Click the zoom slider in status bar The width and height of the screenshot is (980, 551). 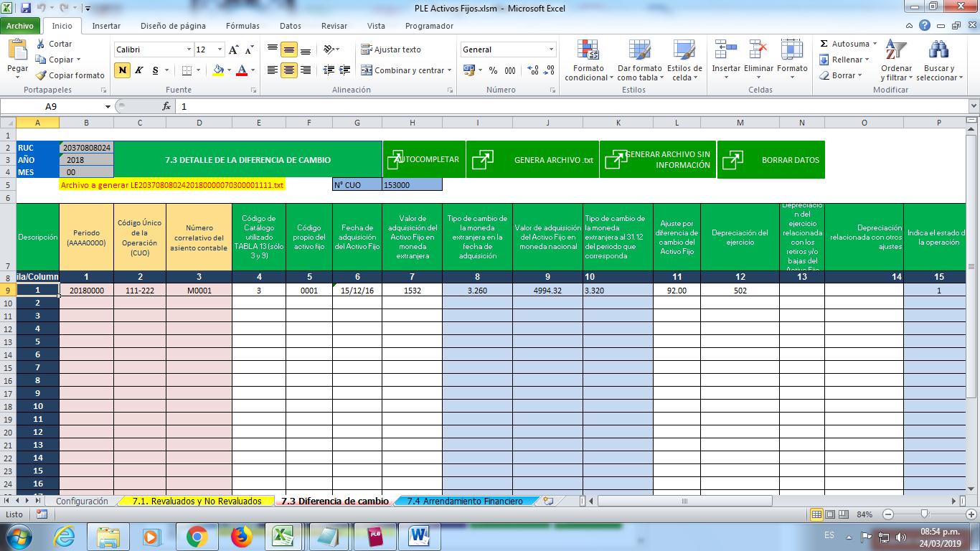click(924, 514)
